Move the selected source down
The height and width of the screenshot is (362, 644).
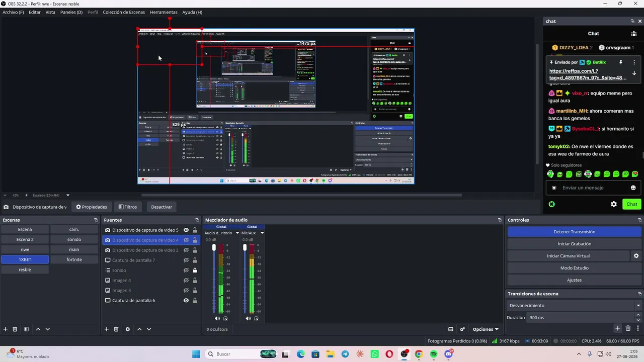pyautogui.click(x=149, y=329)
